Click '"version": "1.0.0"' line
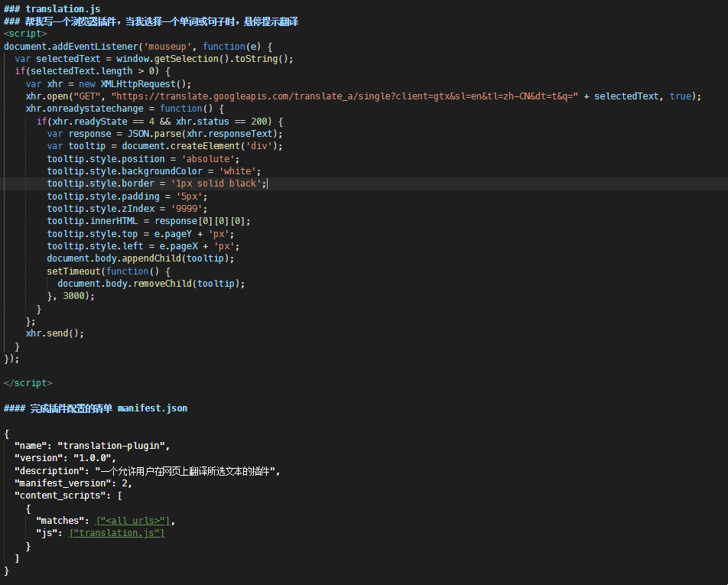Screen dimensions: 728x585 (x=65, y=458)
